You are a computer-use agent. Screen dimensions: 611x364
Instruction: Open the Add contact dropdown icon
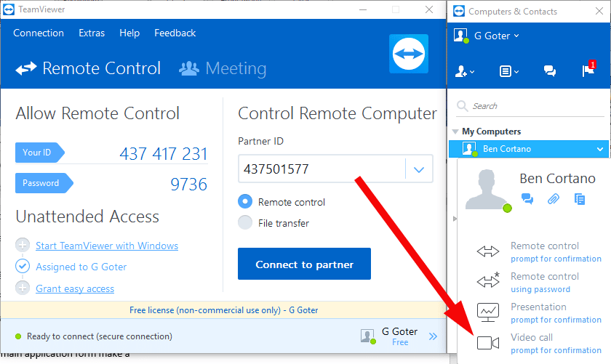465,71
